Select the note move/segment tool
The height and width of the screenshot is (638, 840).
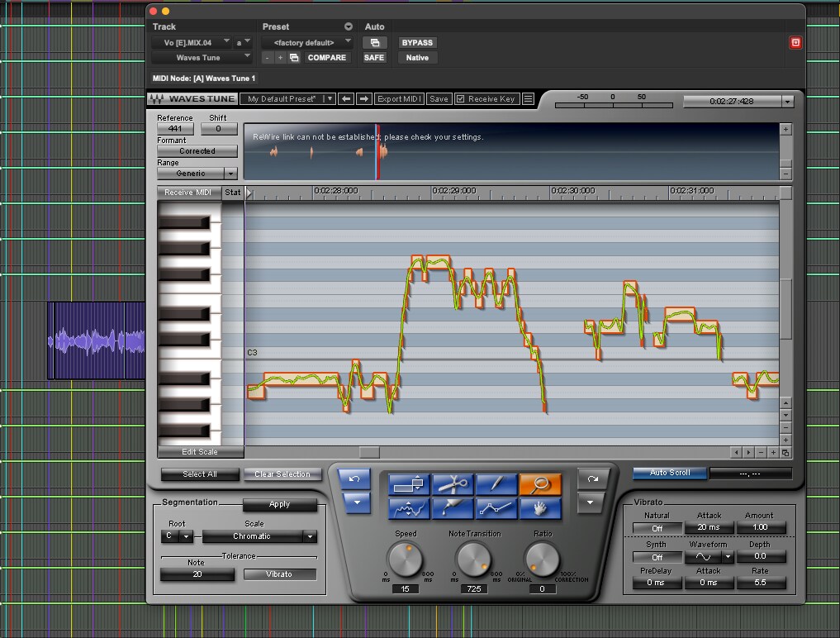tap(409, 484)
